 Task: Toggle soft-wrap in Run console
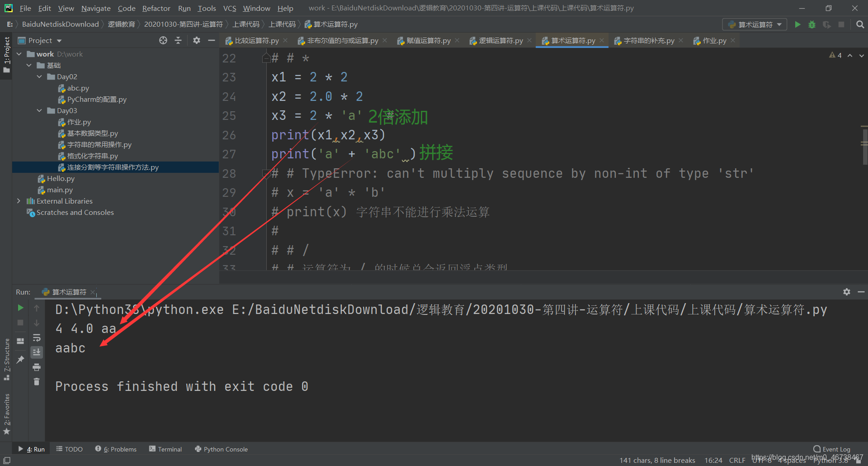37,338
